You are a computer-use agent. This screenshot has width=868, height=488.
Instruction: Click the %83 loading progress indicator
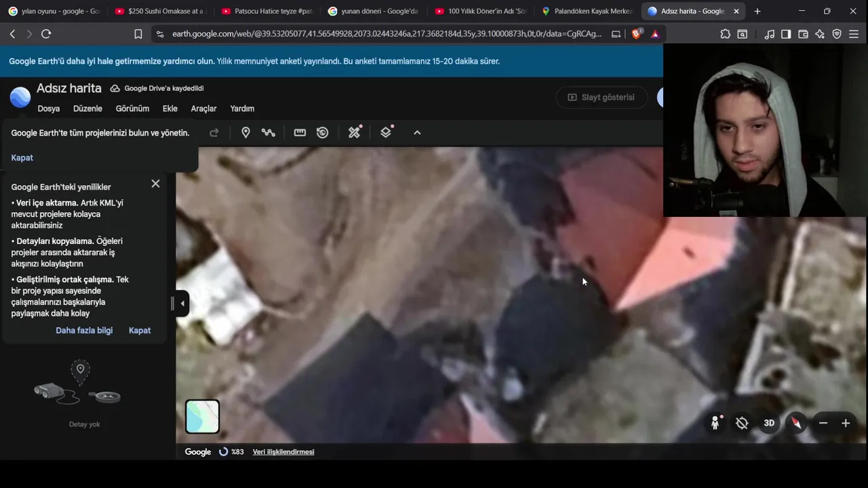(231, 451)
